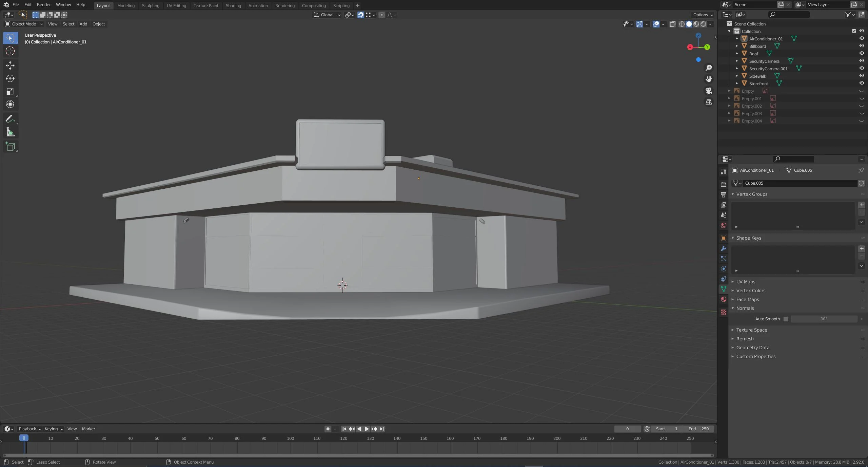Viewport: 868px width, 467px height.
Task: Open the viewport Add menu
Action: coord(83,24)
